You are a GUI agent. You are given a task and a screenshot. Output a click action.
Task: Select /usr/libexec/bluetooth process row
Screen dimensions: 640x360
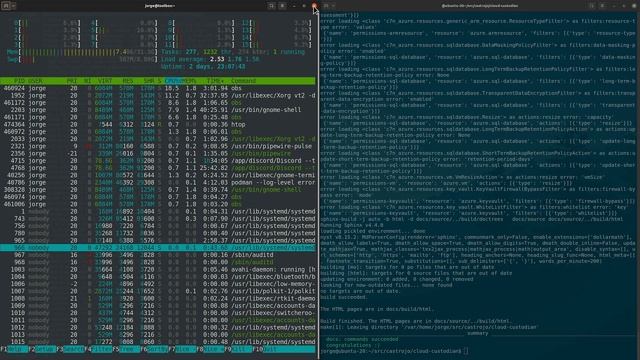(158, 277)
